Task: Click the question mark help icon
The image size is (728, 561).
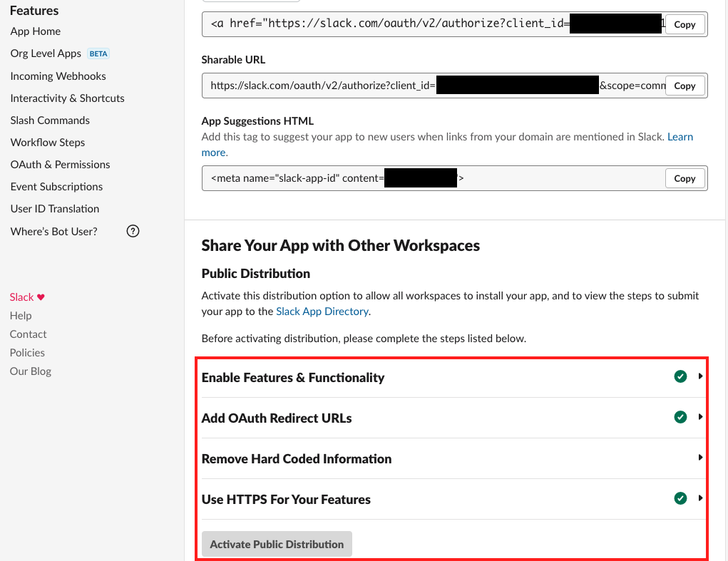Action: point(133,231)
